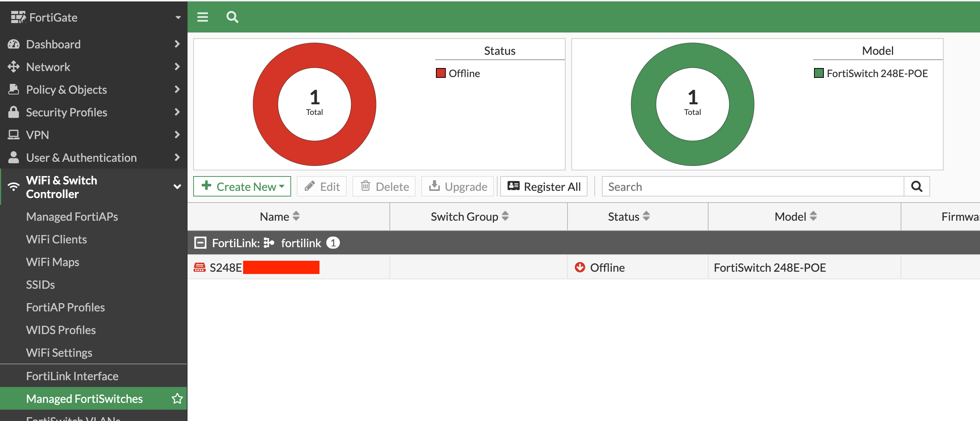Open FortiLink Interface page
The height and width of the screenshot is (421, 980).
72,376
